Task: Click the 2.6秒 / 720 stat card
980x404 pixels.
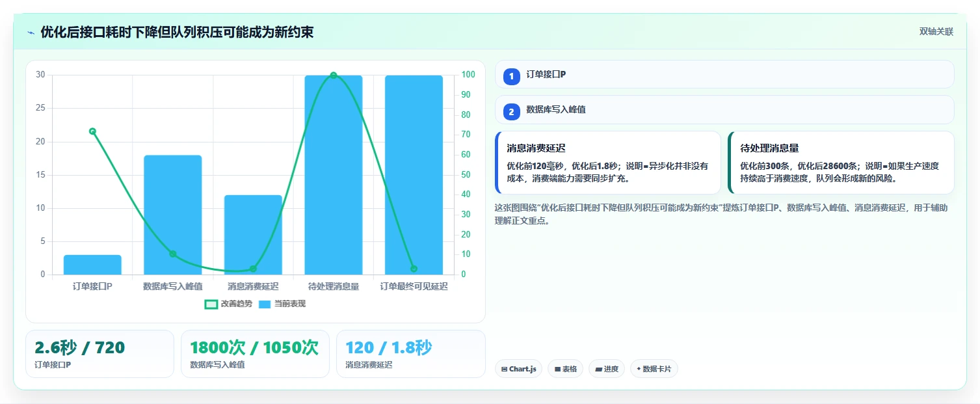Action: (x=99, y=354)
